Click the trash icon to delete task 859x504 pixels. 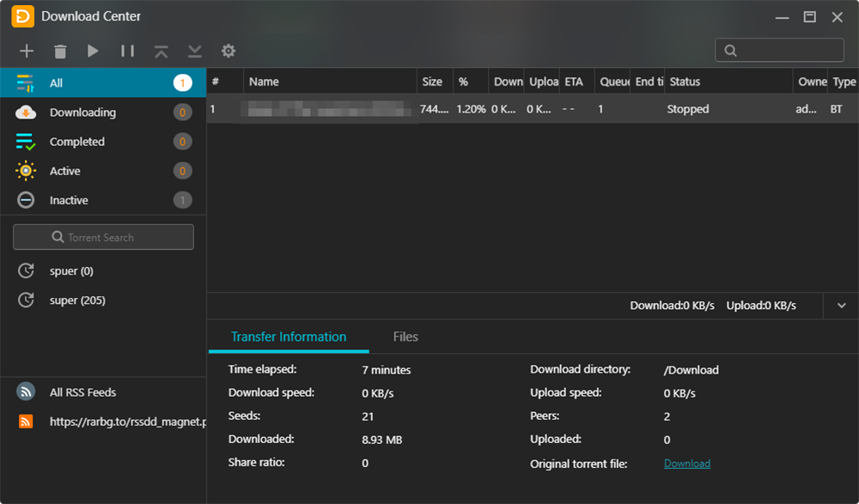[60, 52]
